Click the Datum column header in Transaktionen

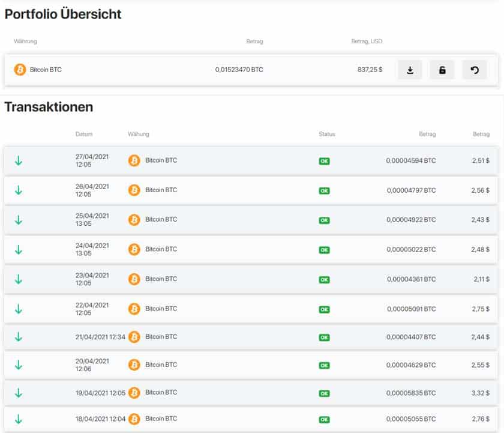tap(84, 134)
